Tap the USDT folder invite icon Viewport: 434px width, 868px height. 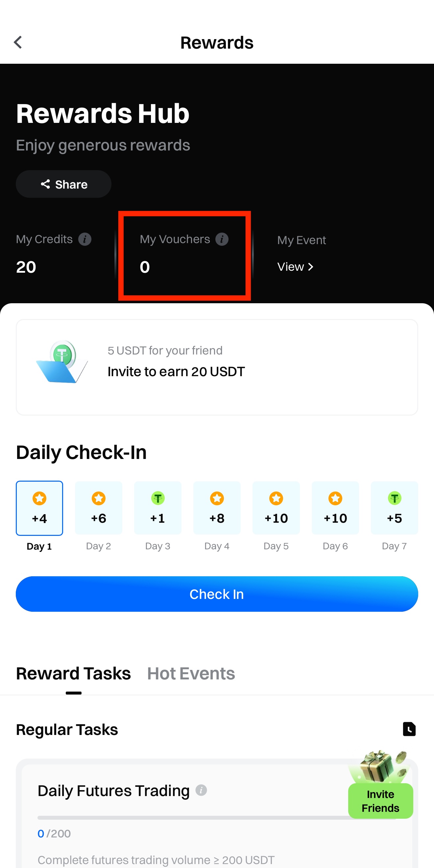[62, 362]
